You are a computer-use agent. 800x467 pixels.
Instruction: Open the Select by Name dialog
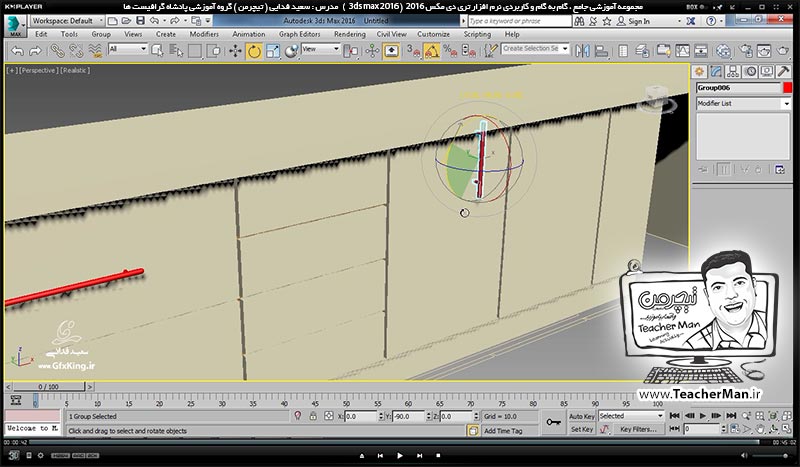[176, 51]
